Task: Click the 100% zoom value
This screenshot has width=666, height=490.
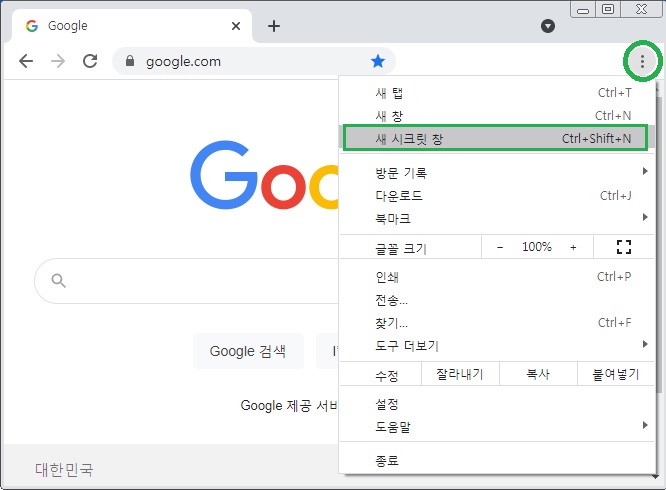Action: (x=536, y=247)
